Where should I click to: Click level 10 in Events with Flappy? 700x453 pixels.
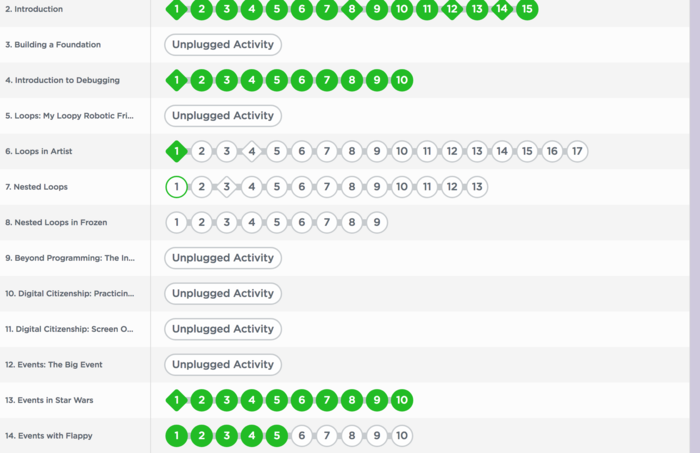(401, 436)
